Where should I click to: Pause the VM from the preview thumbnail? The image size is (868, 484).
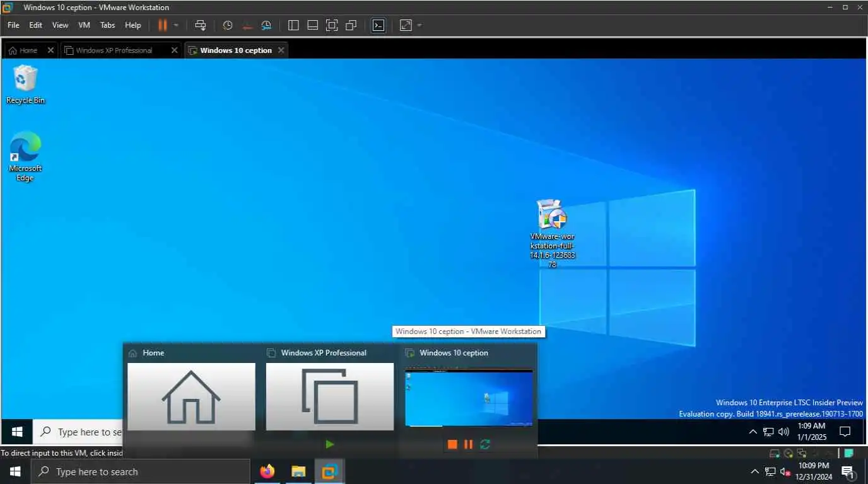(468, 444)
